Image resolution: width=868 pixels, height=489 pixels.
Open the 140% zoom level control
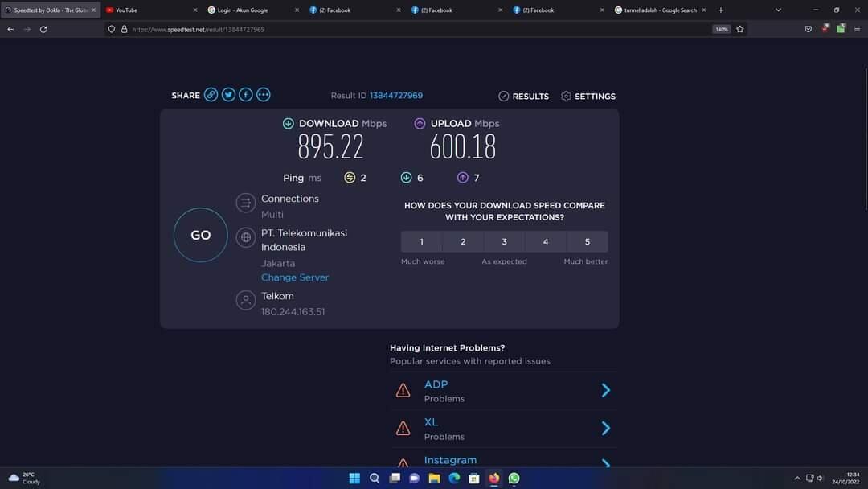pos(721,28)
